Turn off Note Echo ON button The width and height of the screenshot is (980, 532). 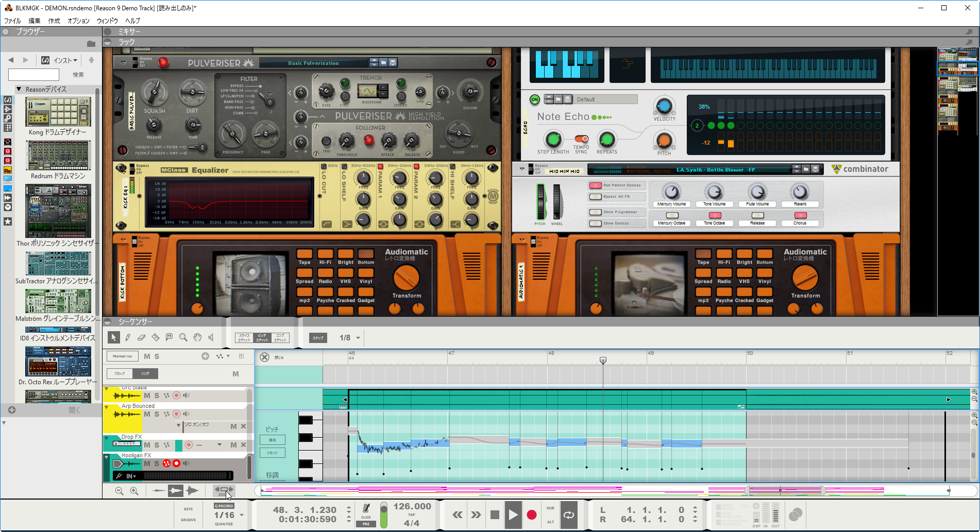tap(535, 99)
